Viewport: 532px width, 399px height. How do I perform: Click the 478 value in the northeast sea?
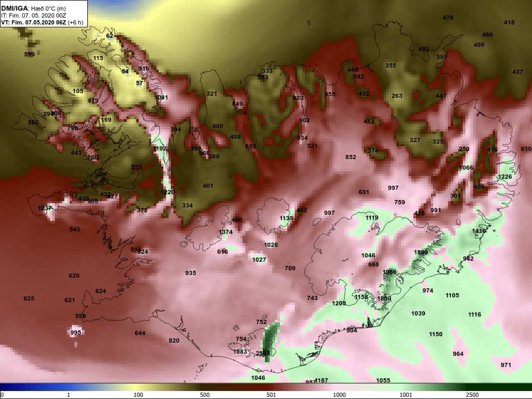click(448, 18)
